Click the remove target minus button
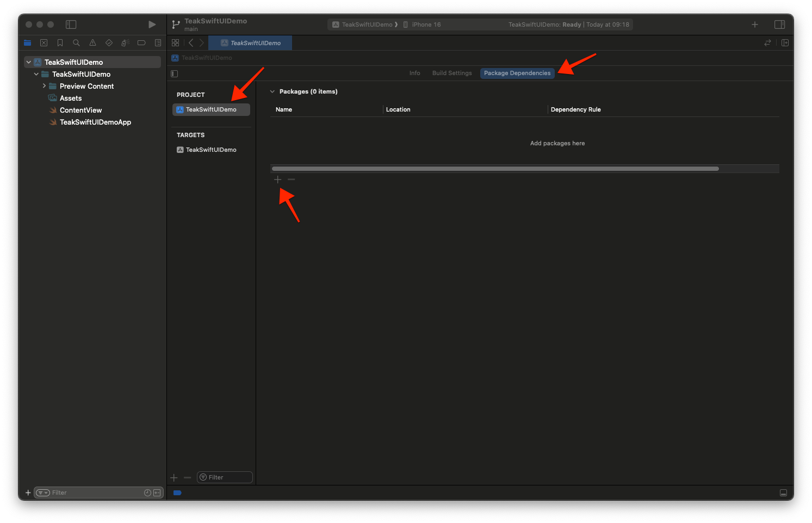This screenshot has height=523, width=812. (188, 477)
